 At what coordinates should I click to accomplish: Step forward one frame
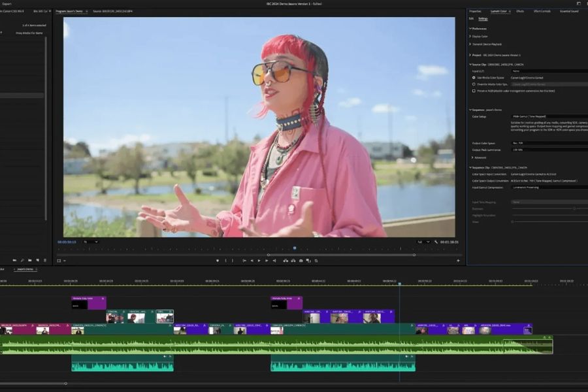[267, 261]
